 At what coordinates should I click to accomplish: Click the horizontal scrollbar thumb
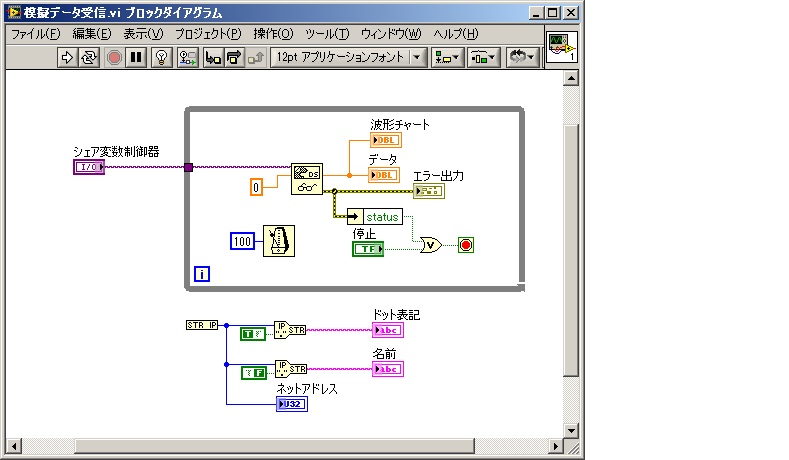[274, 446]
